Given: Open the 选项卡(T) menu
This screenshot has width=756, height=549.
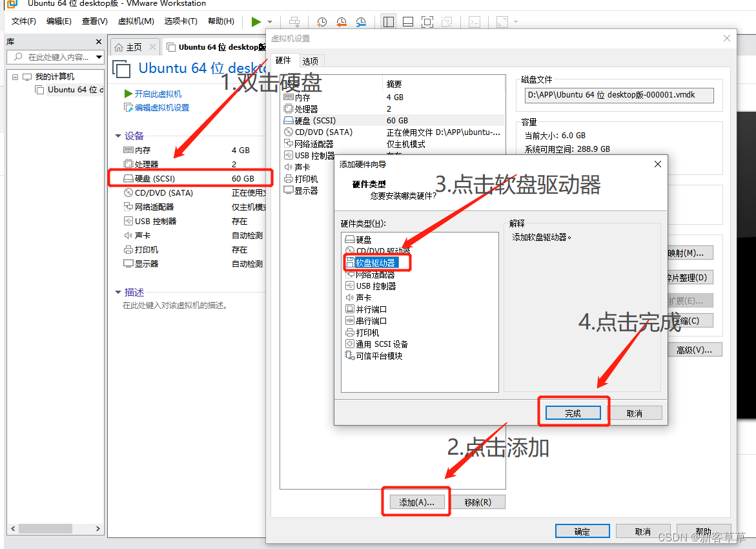Looking at the screenshot, I should (181, 21).
